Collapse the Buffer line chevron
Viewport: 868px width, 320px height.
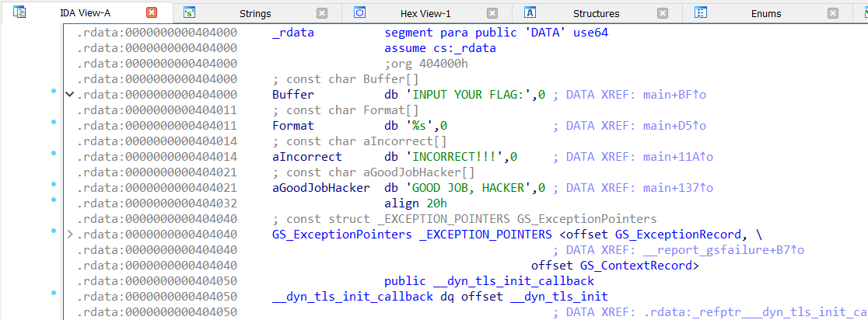pyautogui.click(x=70, y=95)
